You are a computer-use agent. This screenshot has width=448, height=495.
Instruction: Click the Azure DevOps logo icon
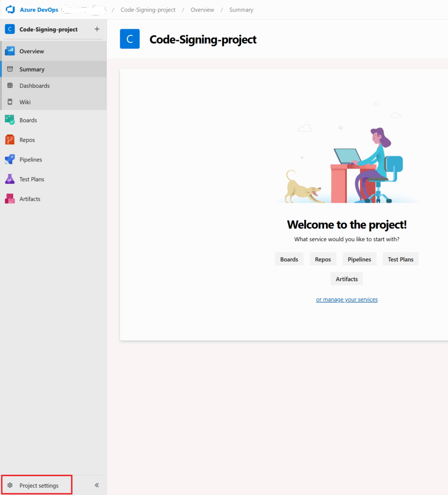10,10
